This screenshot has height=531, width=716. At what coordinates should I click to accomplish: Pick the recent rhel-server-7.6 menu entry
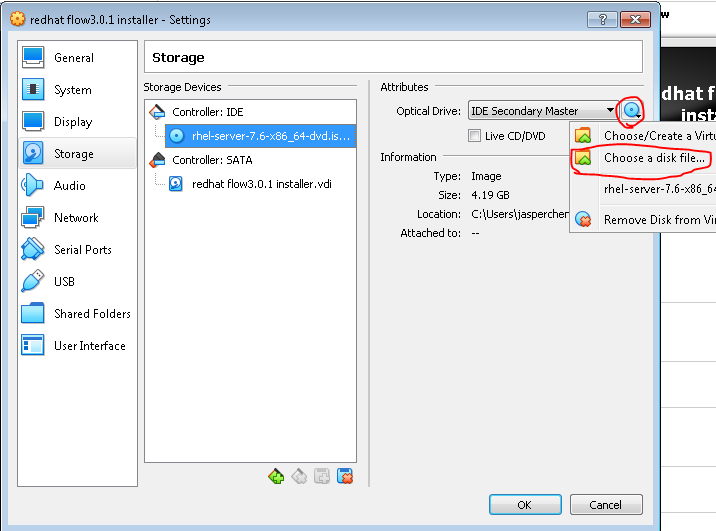(x=643, y=189)
